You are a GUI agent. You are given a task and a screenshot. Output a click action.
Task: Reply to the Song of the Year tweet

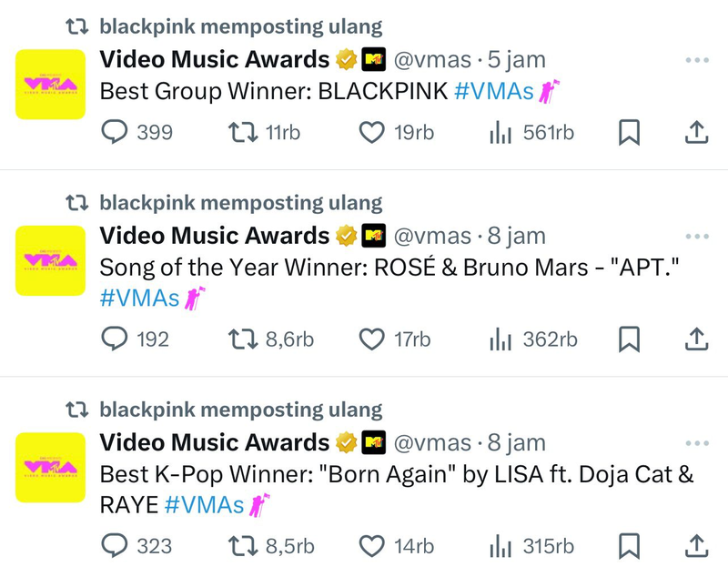113,339
